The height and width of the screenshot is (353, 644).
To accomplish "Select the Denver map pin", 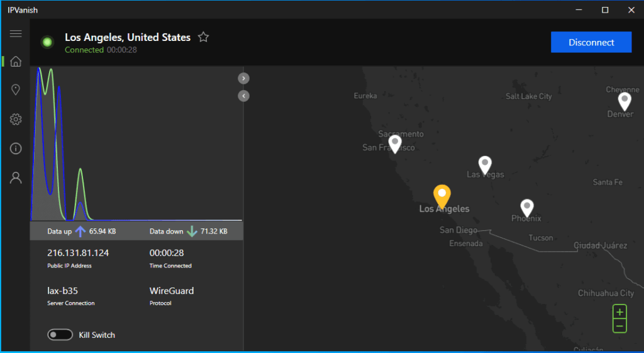I will (x=625, y=101).
